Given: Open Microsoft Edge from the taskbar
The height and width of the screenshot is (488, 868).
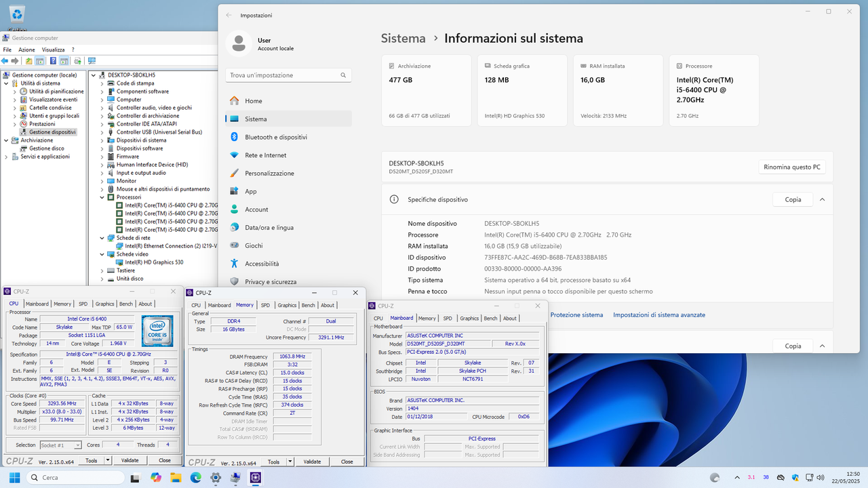Looking at the screenshot, I should point(195,478).
